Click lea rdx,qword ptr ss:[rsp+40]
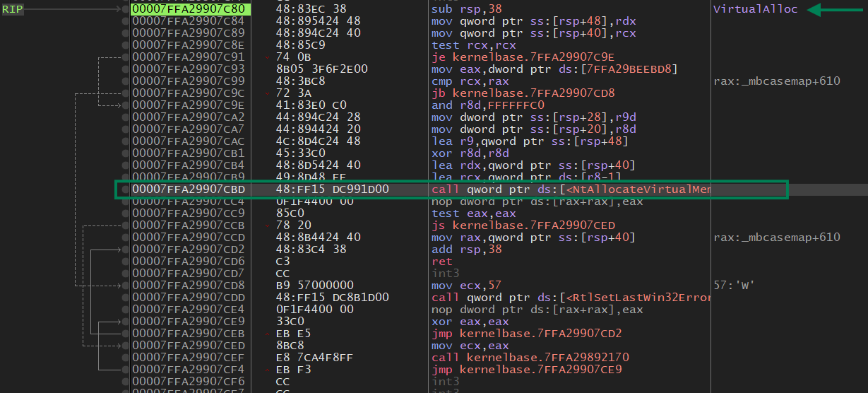This screenshot has height=393, width=868. click(533, 165)
